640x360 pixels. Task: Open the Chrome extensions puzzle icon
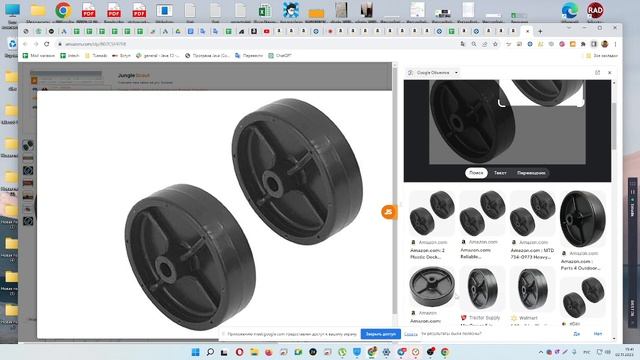pyautogui.click(x=583, y=44)
